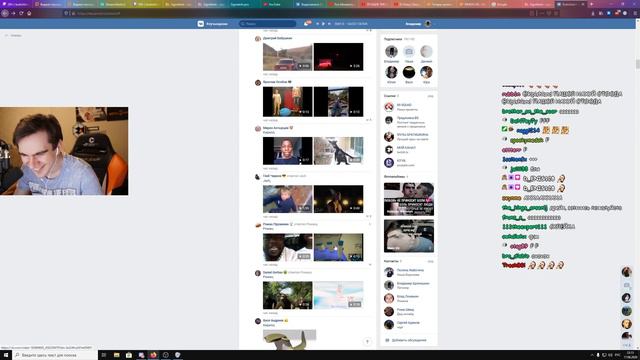Click the back link in left sidebar
Screen dimensions: 640x360
pos(13,36)
